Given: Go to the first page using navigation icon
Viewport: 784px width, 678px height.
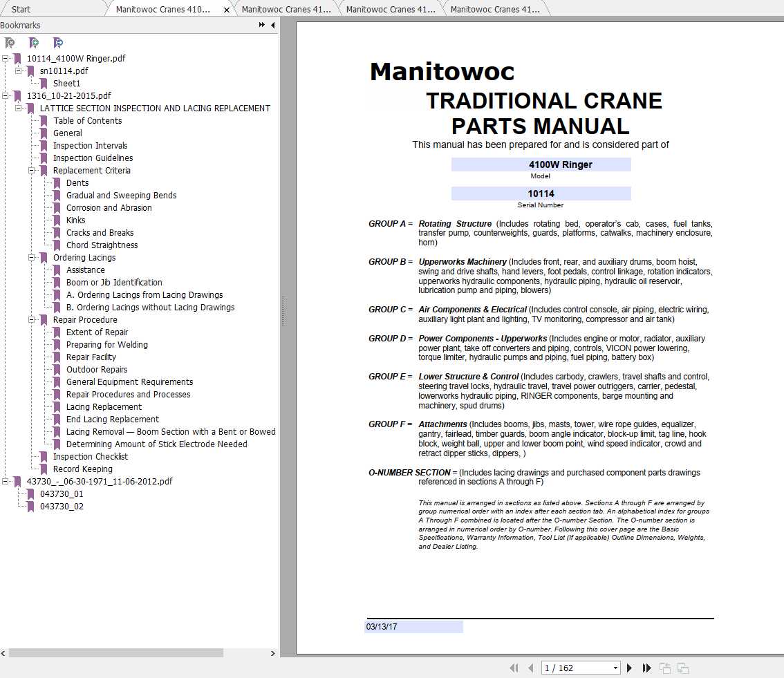Looking at the screenshot, I should 514,668.
